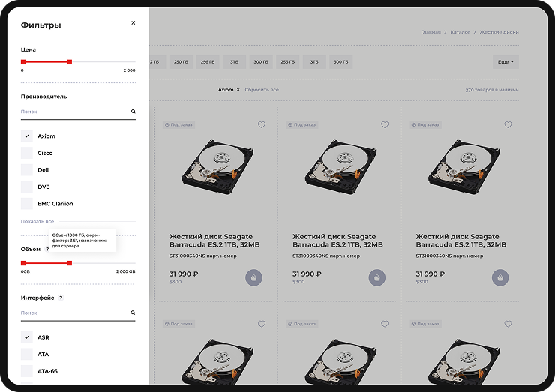The width and height of the screenshot is (555, 392).
Task: Uncheck the Axiom manufacturer checkbox
Action: click(27, 136)
